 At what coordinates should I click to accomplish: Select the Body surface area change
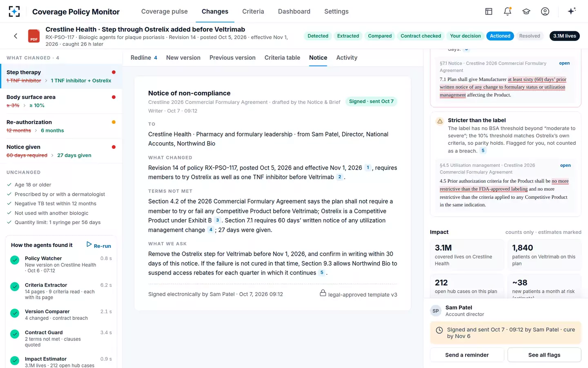click(61, 101)
